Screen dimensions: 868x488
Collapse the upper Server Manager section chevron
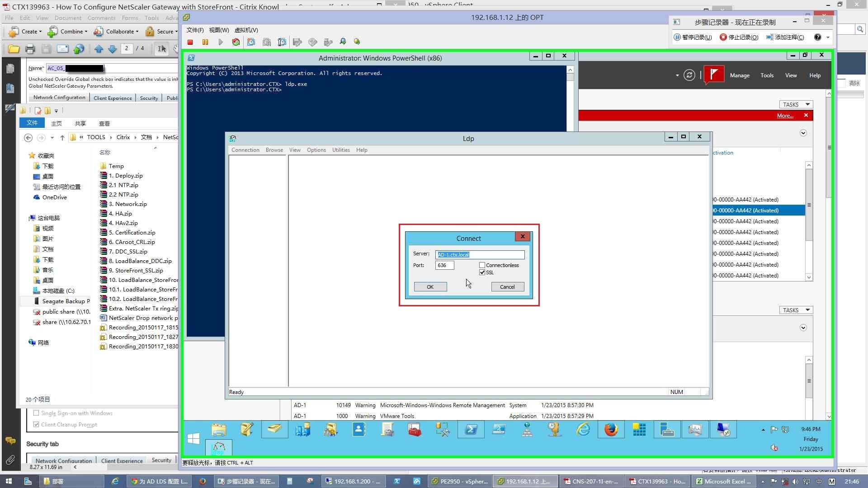(x=803, y=133)
